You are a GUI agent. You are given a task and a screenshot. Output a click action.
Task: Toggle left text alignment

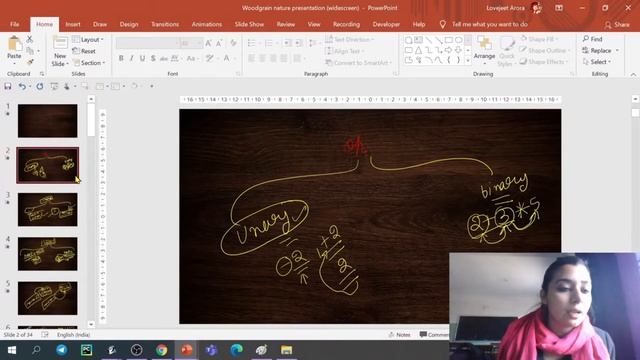(251, 58)
